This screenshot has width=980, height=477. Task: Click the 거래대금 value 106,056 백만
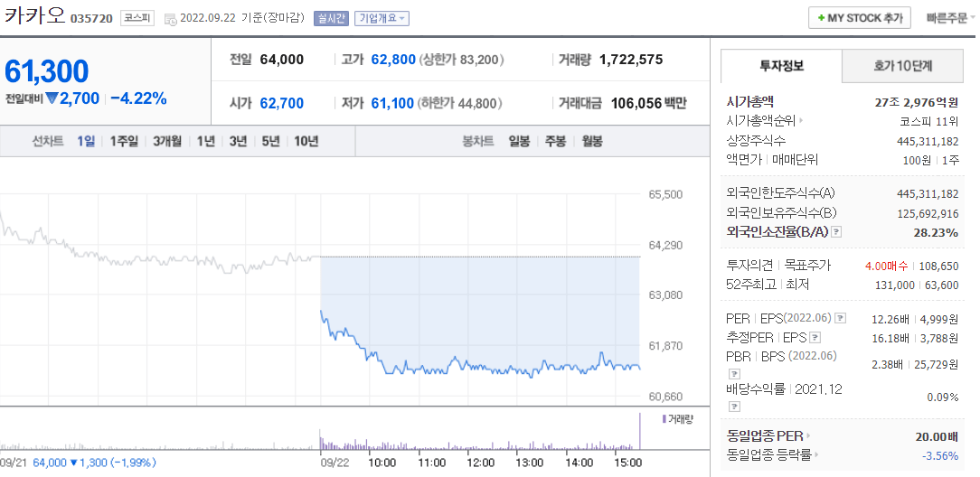point(649,103)
